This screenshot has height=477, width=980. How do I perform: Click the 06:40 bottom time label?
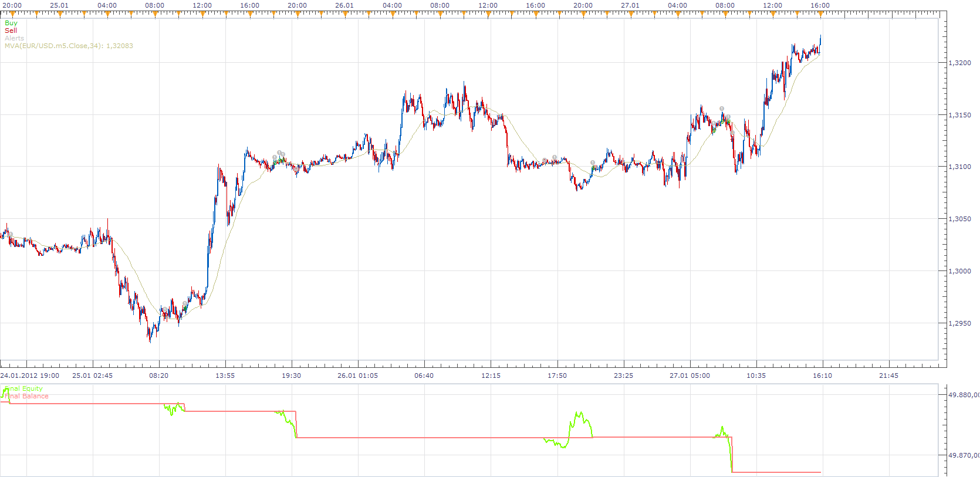click(424, 375)
